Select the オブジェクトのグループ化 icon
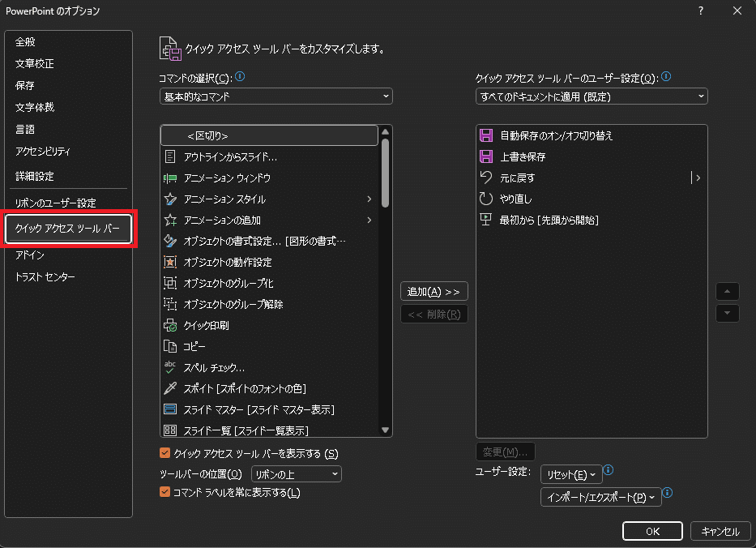This screenshot has width=756, height=548. pyautogui.click(x=169, y=283)
